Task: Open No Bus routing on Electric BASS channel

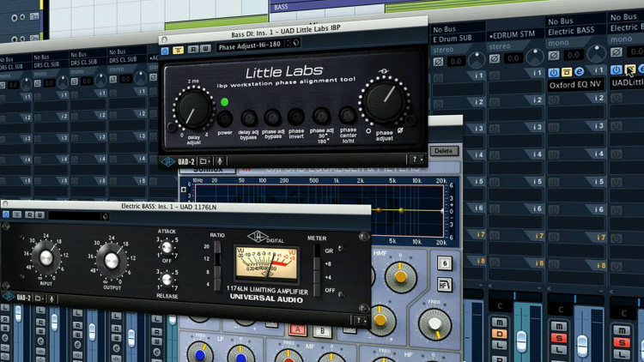Action: coord(561,21)
